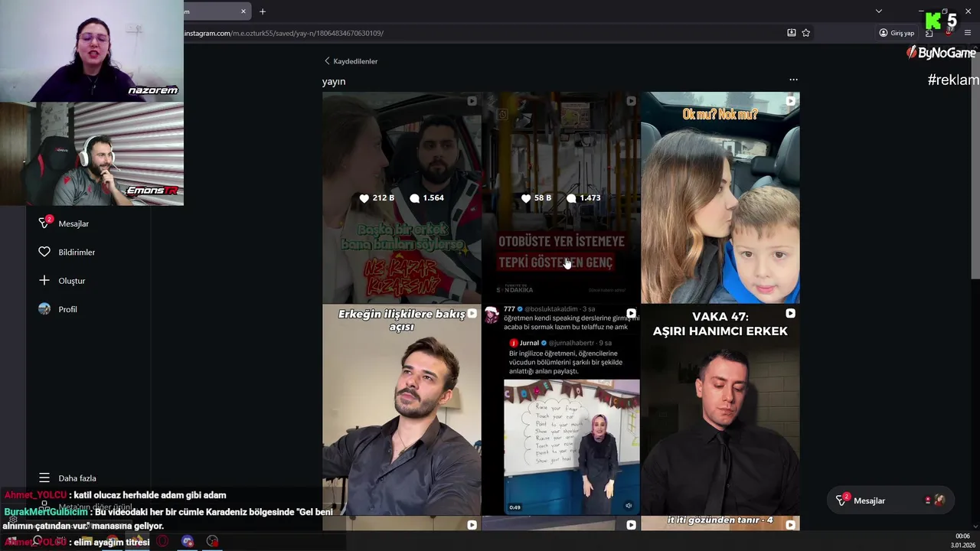Click the 1.473 comments bubble icon
Viewport: 980px width, 551px height.
(x=571, y=198)
